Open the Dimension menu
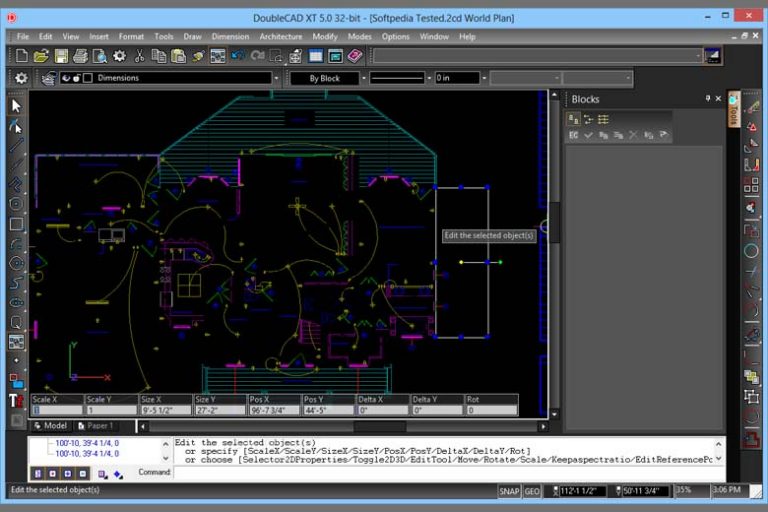The height and width of the screenshot is (512, 768). pyautogui.click(x=230, y=37)
